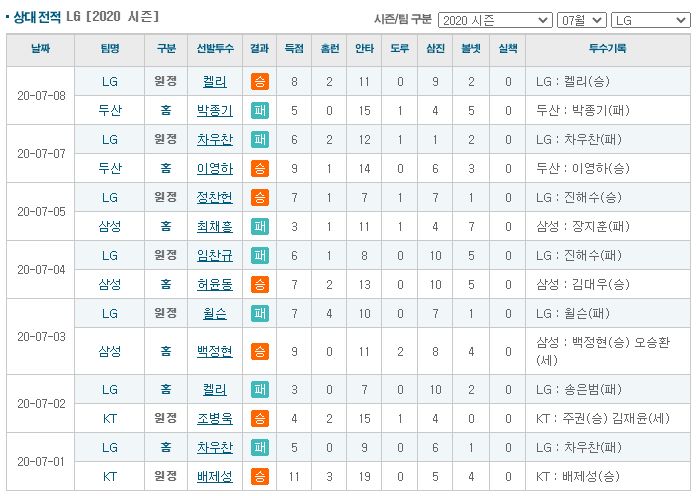
Task: Open starting pitcher 윌슨 link
Action: pos(215,313)
